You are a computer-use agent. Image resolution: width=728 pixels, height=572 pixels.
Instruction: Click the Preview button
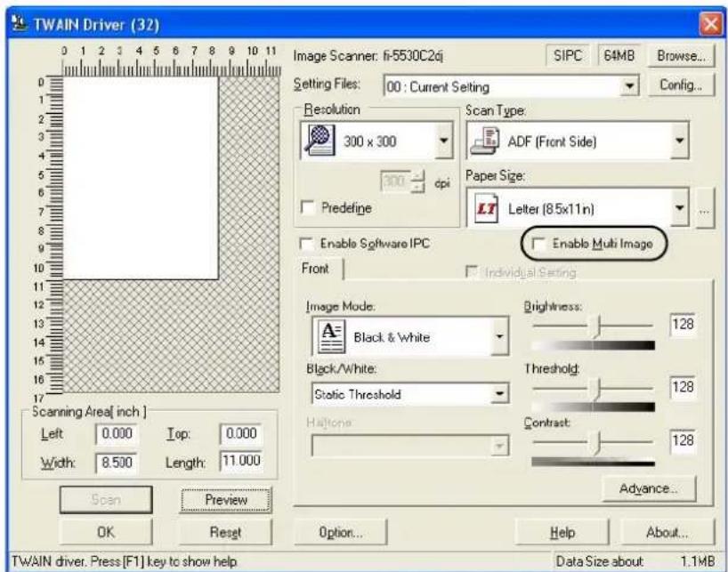point(226,500)
